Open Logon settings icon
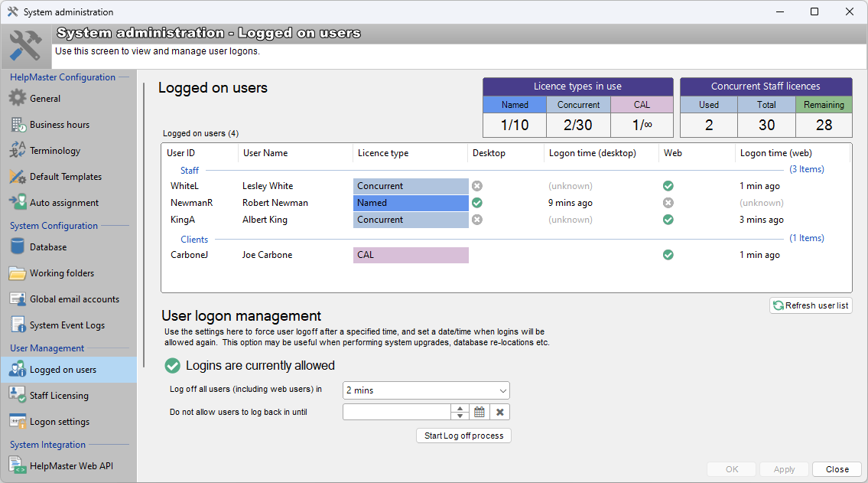 pos(17,422)
